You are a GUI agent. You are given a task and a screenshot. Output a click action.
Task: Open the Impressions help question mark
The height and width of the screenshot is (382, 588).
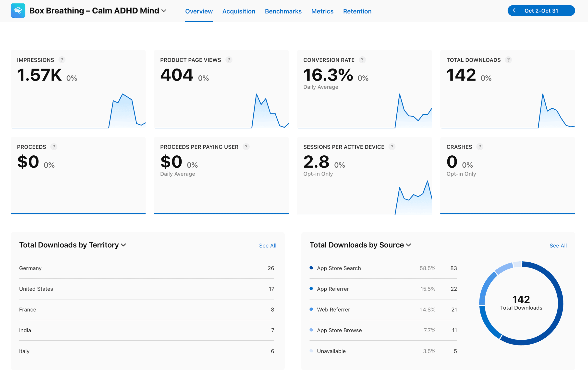pyautogui.click(x=62, y=60)
